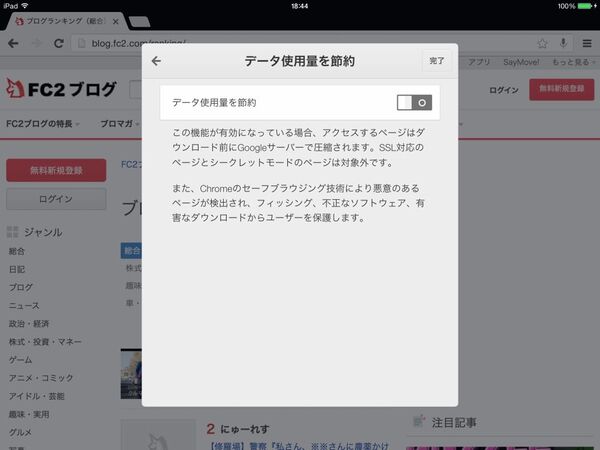Tap 完了 to close the dialog

click(x=437, y=60)
